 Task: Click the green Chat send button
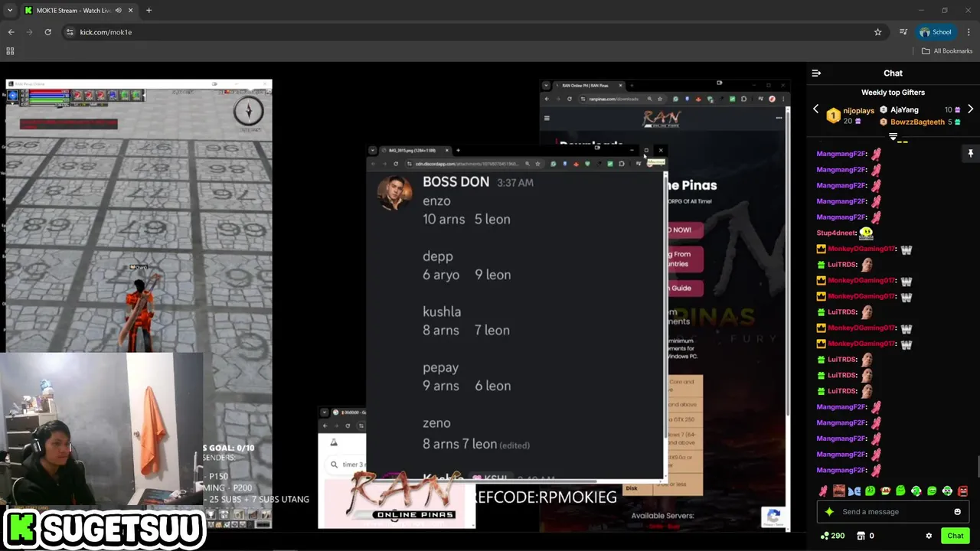point(955,536)
